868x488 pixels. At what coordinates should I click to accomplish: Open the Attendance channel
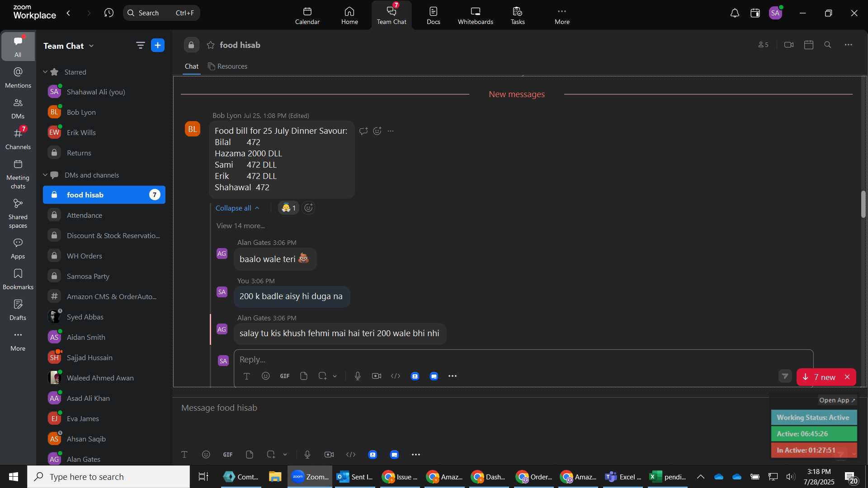pyautogui.click(x=104, y=215)
